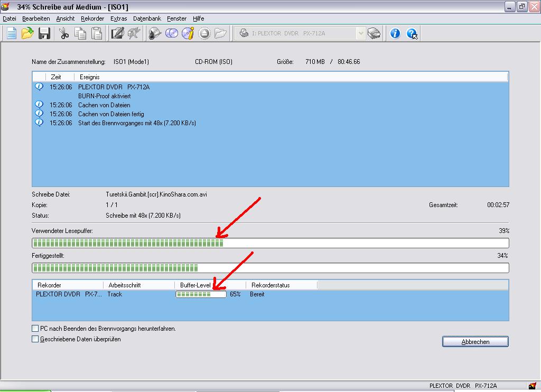
Task: Click the Gesamtzeit value 00:02:57
Action: [498, 204]
